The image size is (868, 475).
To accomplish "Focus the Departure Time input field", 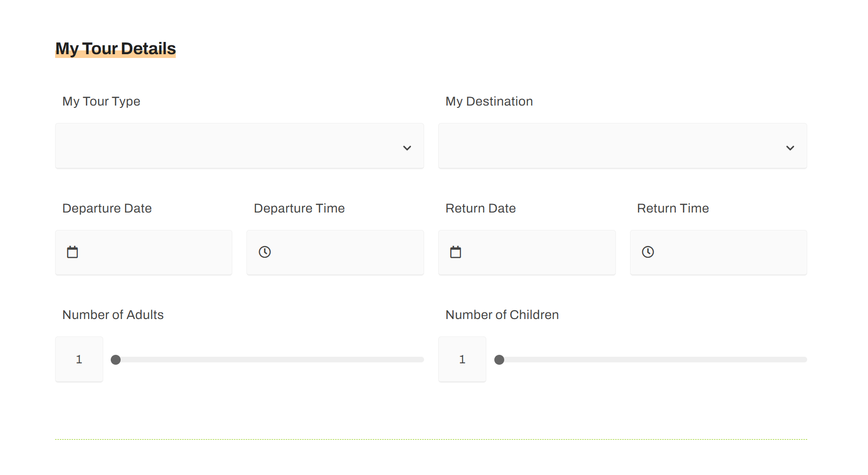I will point(344,253).
